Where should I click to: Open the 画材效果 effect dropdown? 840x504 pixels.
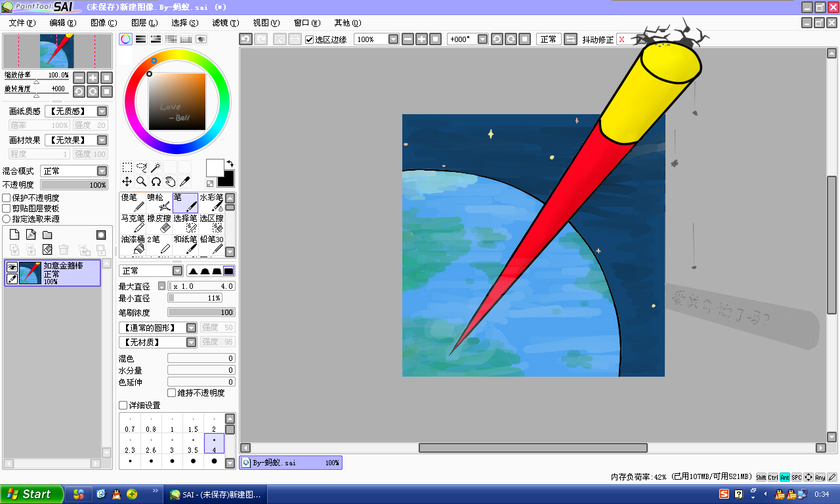(102, 140)
